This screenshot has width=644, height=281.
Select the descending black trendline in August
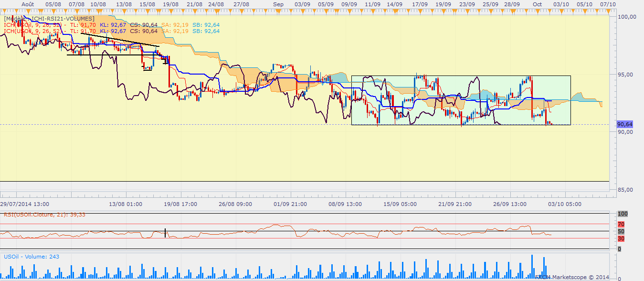(x=119, y=40)
